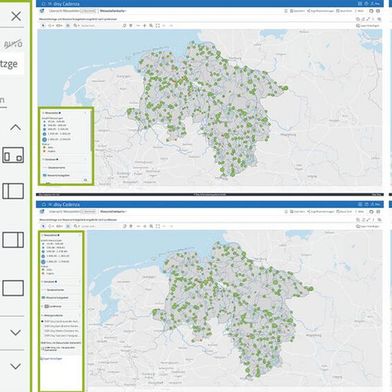Collapse Messstellen legend in bottom sidebar

(x=43, y=235)
